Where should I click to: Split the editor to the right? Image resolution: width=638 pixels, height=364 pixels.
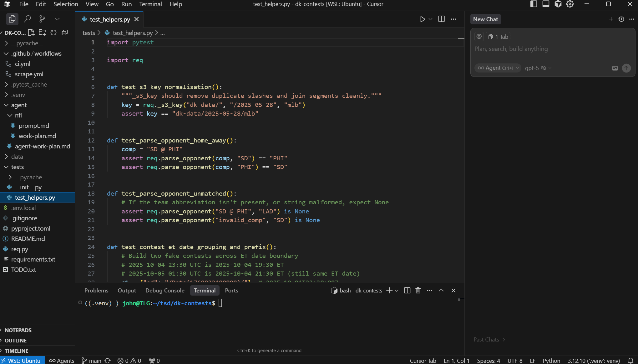441,19
